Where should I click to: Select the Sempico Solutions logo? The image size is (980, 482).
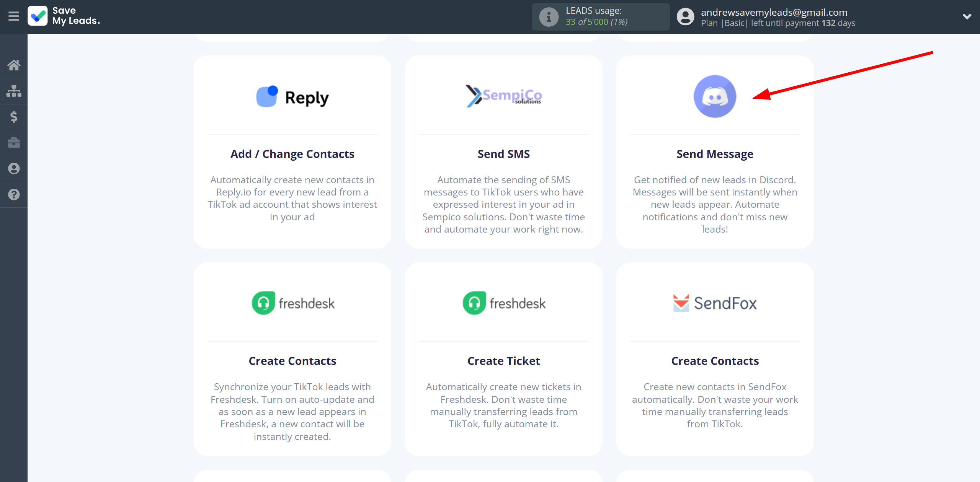pyautogui.click(x=503, y=96)
